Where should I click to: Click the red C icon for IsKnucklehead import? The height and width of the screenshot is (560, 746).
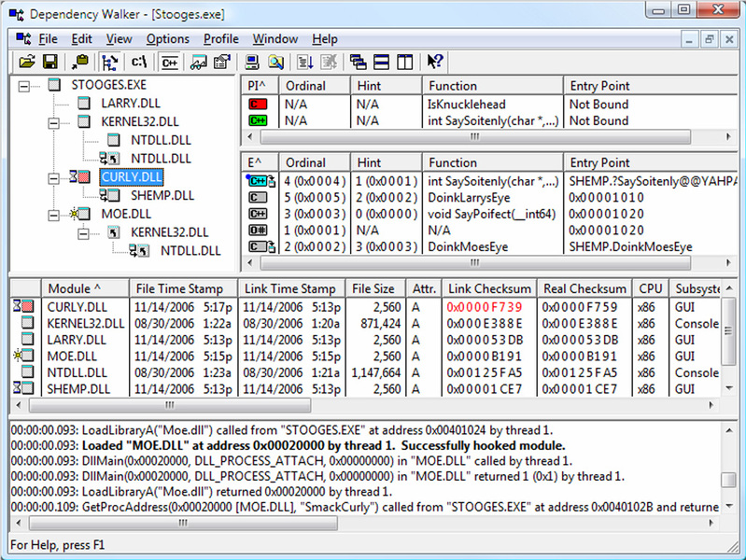click(258, 105)
